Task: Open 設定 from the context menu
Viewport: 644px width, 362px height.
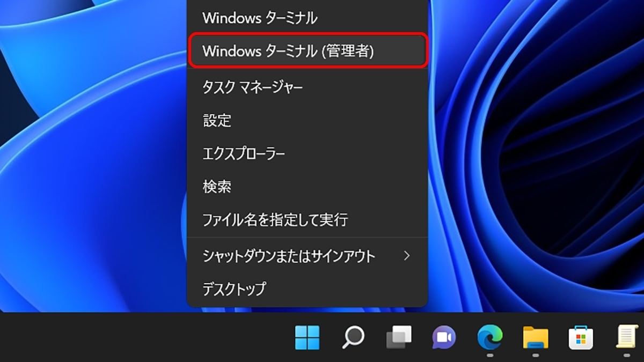Action: 307,120
